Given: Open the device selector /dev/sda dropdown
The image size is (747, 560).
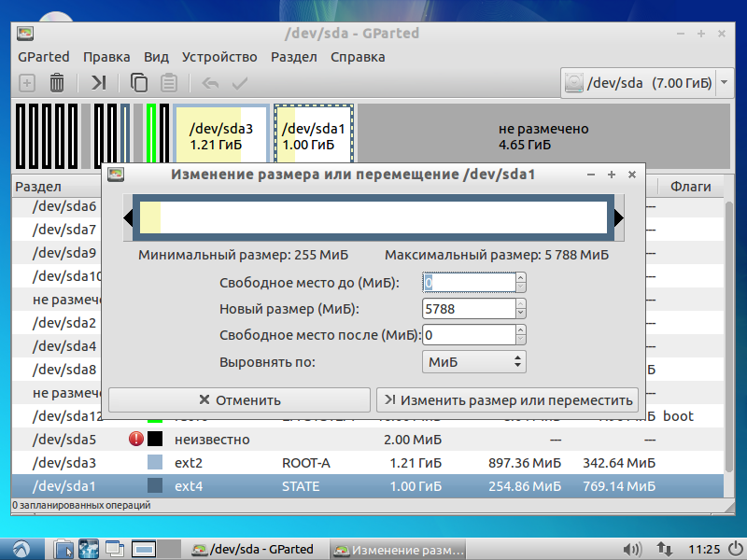Looking at the screenshot, I should click(647, 83).
